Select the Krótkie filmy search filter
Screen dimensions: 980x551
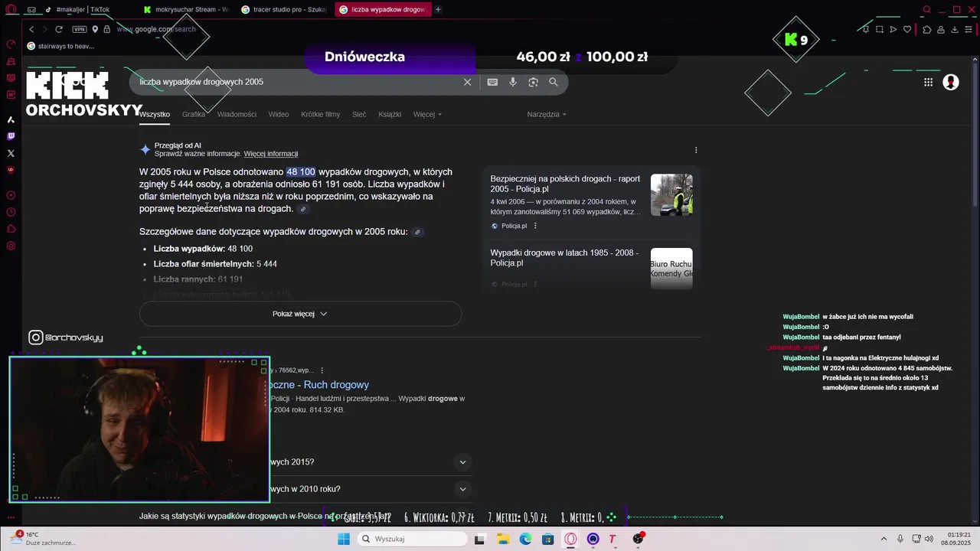[320, 114]
